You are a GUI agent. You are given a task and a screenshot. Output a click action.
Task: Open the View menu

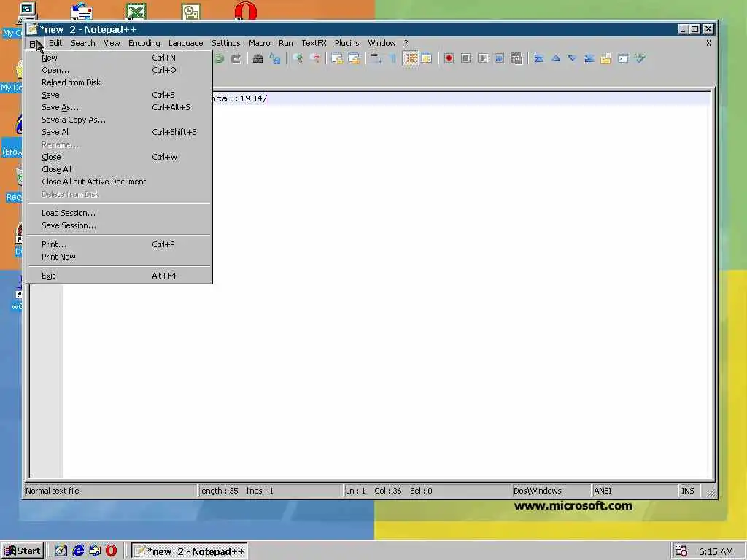(x=112, y=43)
